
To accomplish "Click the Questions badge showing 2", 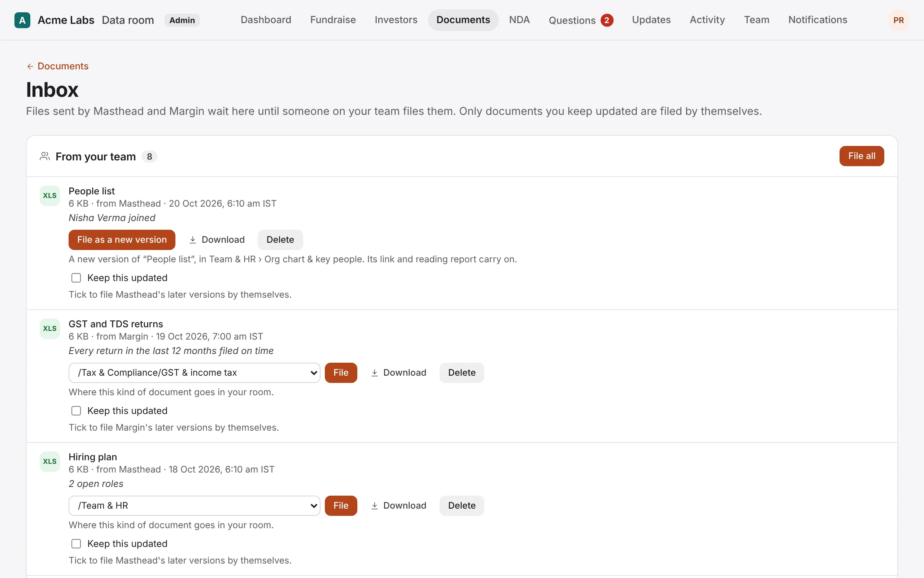I will coord(607,20).
